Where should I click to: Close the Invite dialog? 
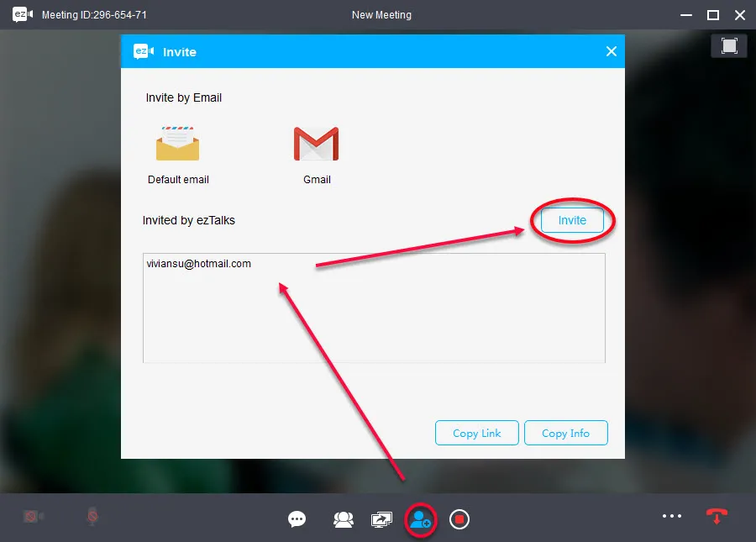click(x=611, y=51)
